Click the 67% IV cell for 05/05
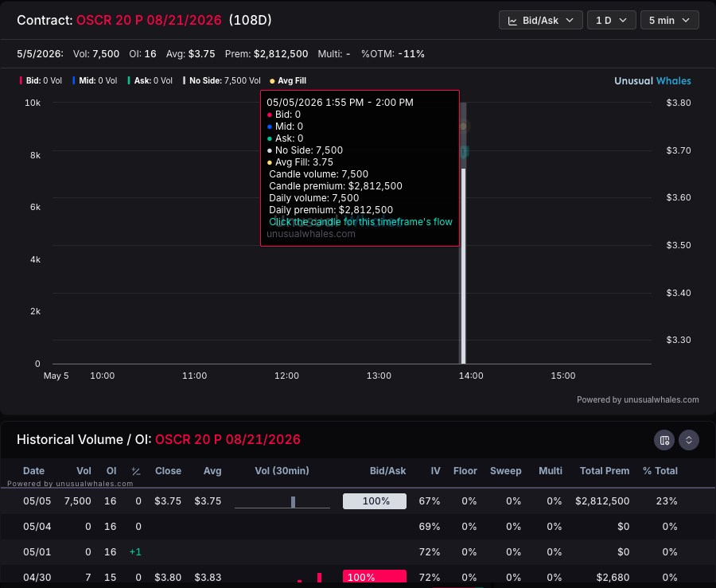The image size is (716, 588). (430, 501)
